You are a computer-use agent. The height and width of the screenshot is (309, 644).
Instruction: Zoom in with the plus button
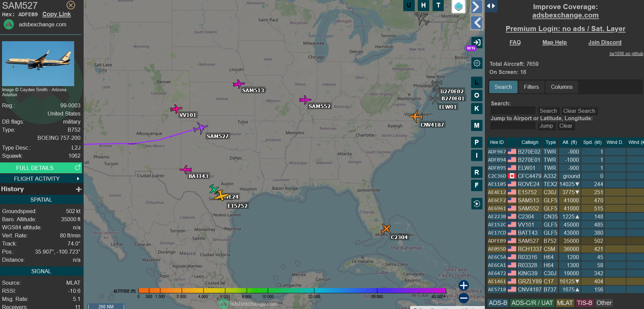click(x=464, y=285)
